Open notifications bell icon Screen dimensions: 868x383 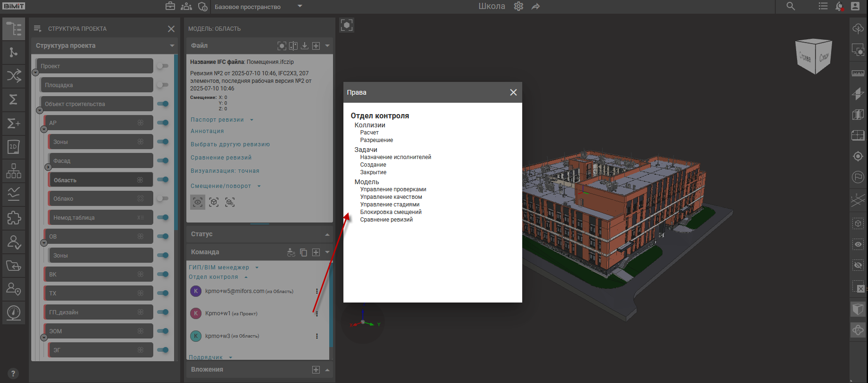click(839, 7)
